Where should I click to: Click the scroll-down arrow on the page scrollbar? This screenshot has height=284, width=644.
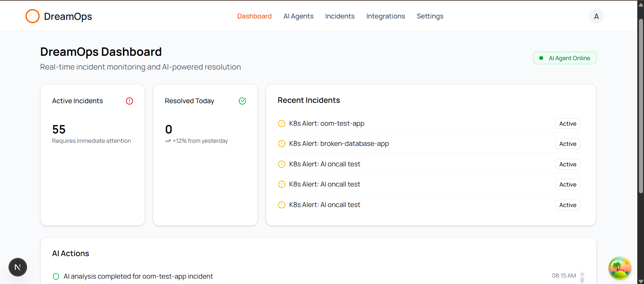(x=641, y=281)
